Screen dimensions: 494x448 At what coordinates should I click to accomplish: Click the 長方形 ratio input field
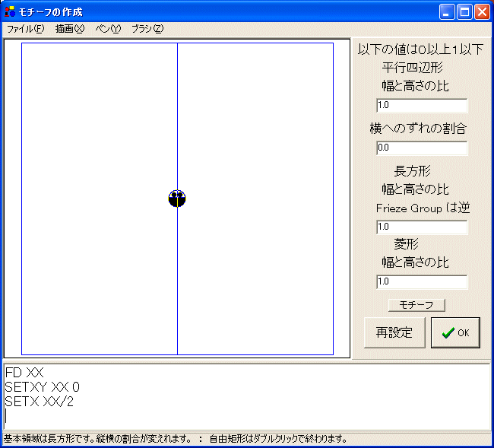pos(422,227)
